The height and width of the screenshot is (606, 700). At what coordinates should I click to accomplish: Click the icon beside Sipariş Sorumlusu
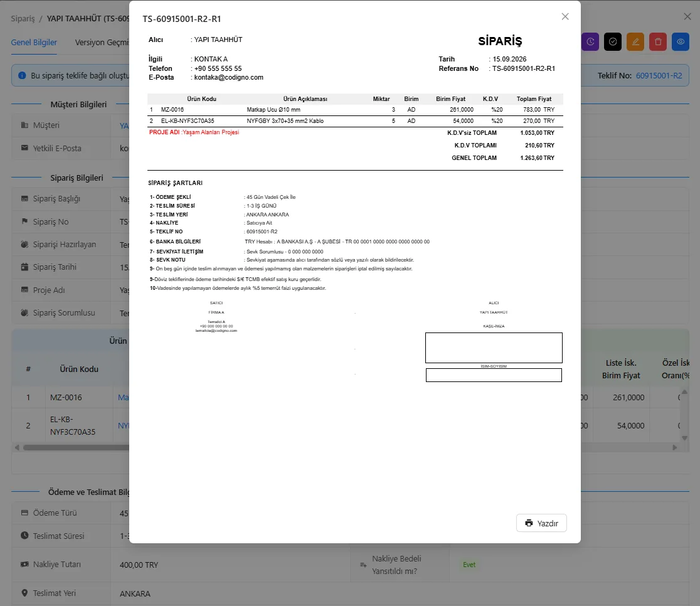pos(24,312)
